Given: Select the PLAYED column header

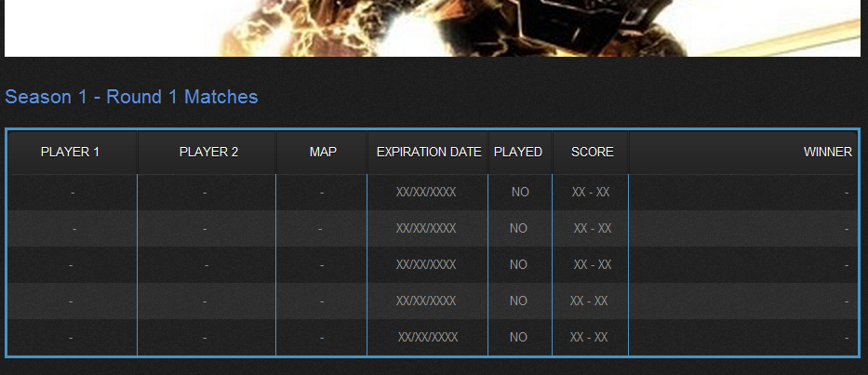Looking at the screenshot, I should point(518,153).
